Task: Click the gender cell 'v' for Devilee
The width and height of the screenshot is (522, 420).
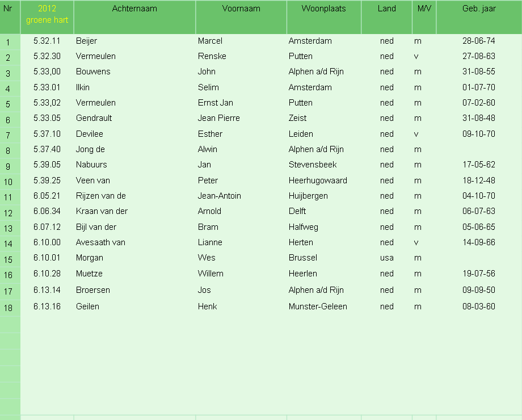Action: point(416,134)
